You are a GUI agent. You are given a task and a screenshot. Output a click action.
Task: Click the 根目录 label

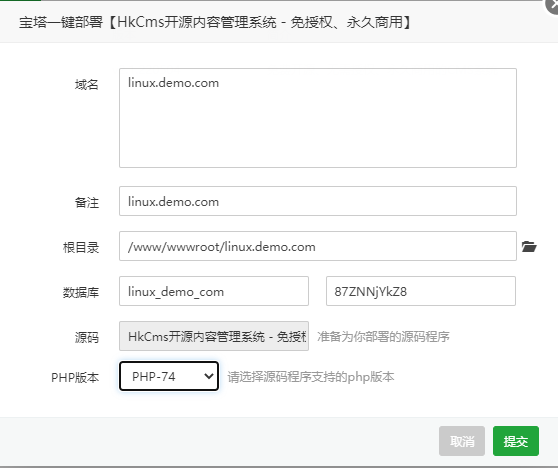coord(81,247)
